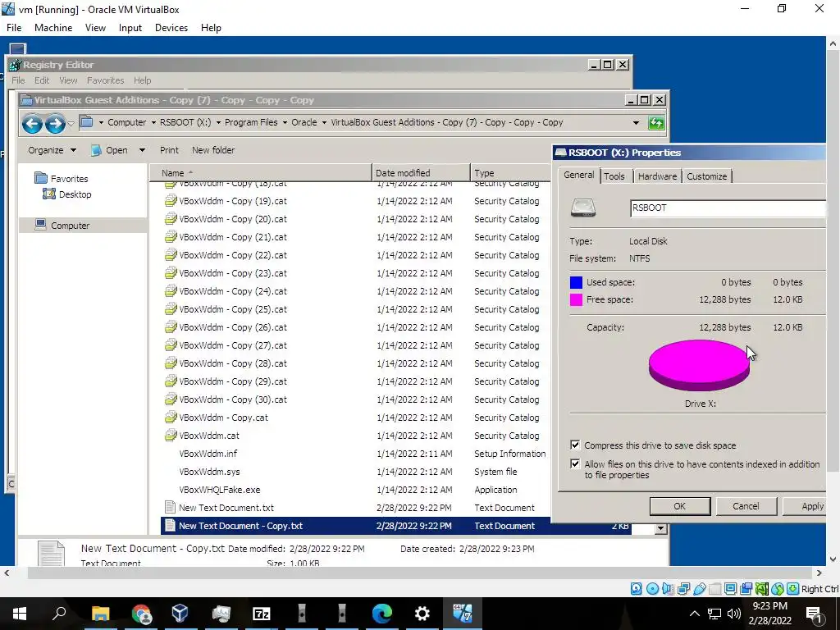The height and width of the screenshot is (630, 840).
Task: Open taskbar search magnifier
Action: [59, 614]
